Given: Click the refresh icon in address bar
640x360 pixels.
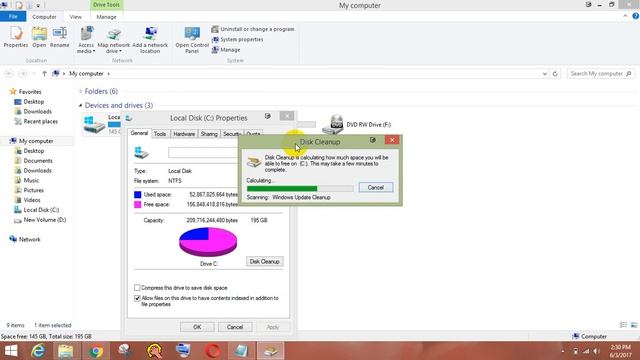Looking at the screenshot, I should (555, 74).
